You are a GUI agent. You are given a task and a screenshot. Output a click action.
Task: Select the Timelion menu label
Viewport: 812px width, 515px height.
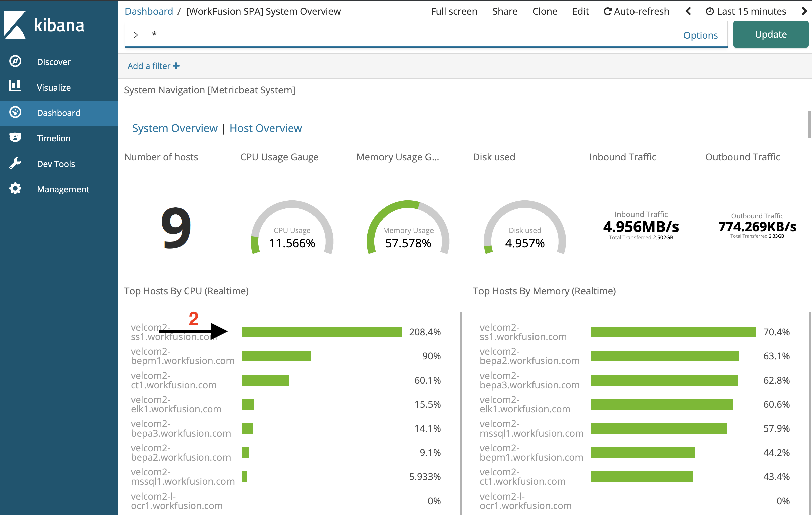pos(54,138)
